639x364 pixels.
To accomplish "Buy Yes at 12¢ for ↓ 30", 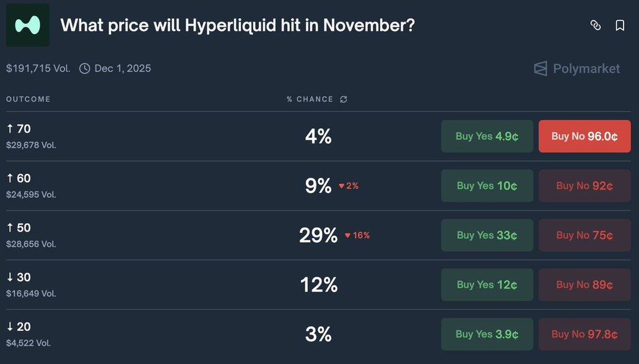I will pyautogui.click(x=487, y=285).
